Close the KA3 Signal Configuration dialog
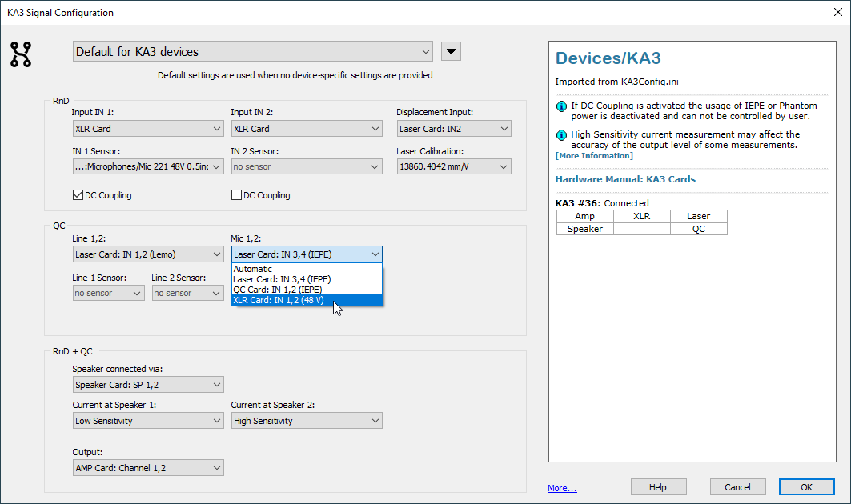Screen dimensions: 851x504 tap(838, 12)
